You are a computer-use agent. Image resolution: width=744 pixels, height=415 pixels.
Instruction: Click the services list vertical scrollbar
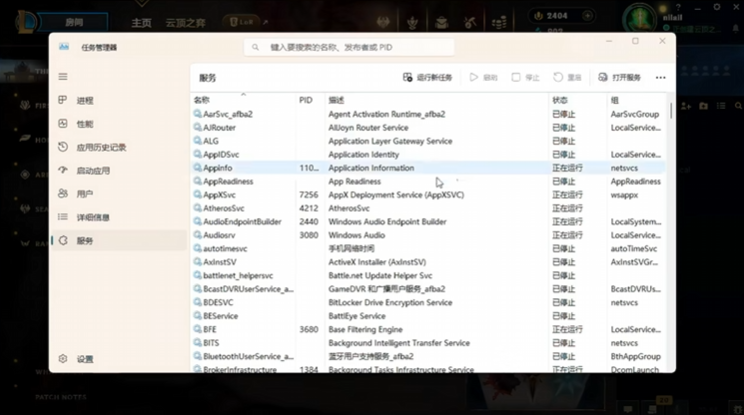coord(670,230)
